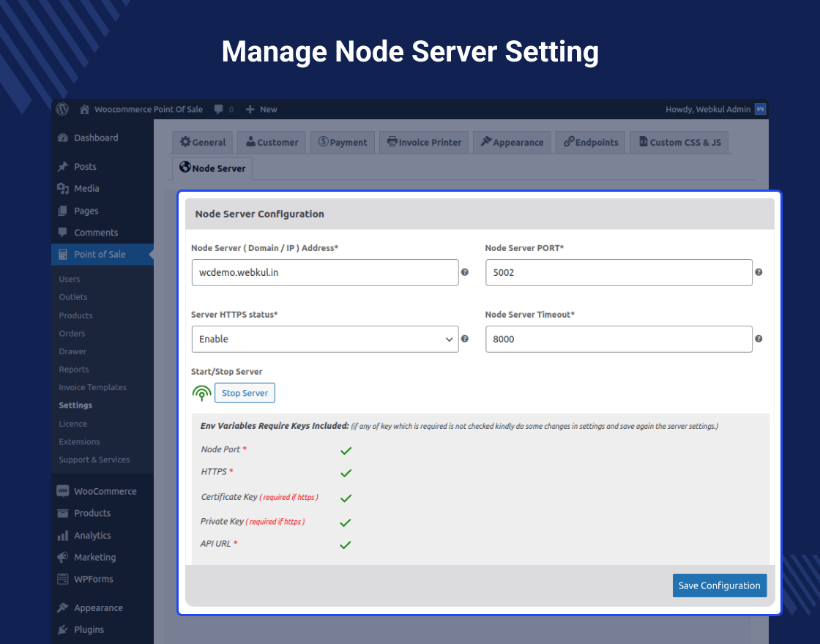Click the WordPress logo in admin bar

[x=63, y=109]
